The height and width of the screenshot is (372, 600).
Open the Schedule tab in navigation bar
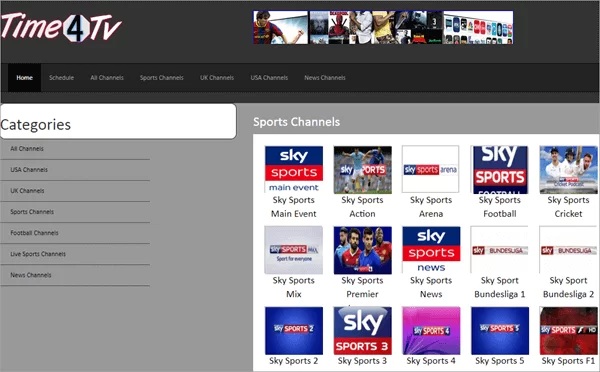tap(61, 78)
